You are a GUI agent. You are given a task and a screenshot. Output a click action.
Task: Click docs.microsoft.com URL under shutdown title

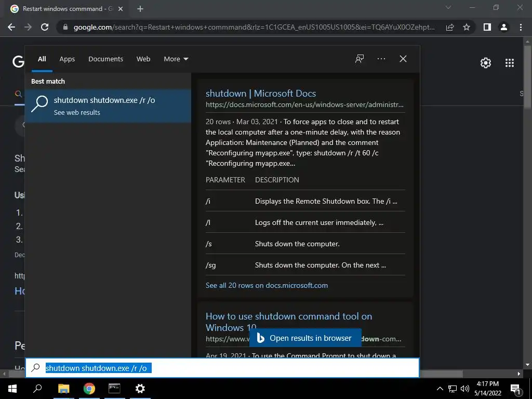tap(304, 105)
